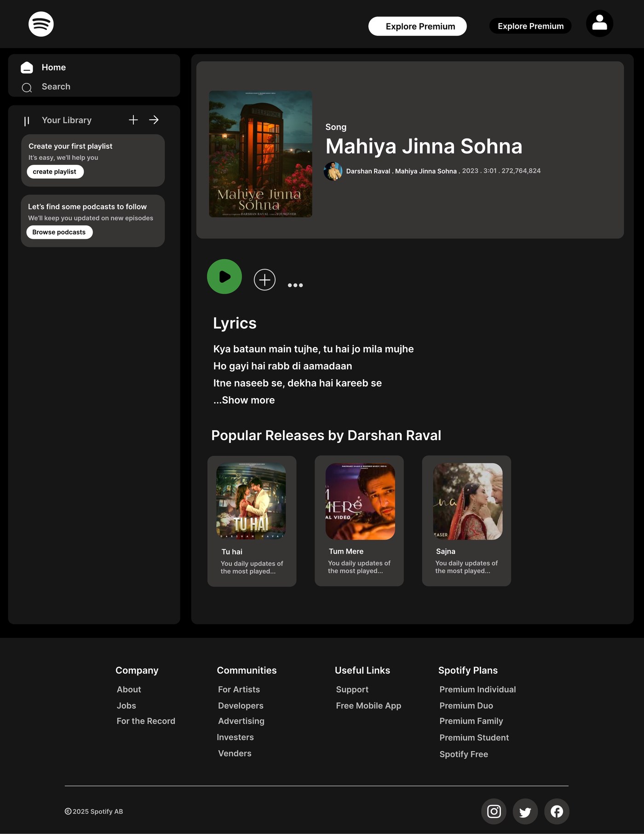Open the For Artists link

pyautogui.click(x=239, y=689)
